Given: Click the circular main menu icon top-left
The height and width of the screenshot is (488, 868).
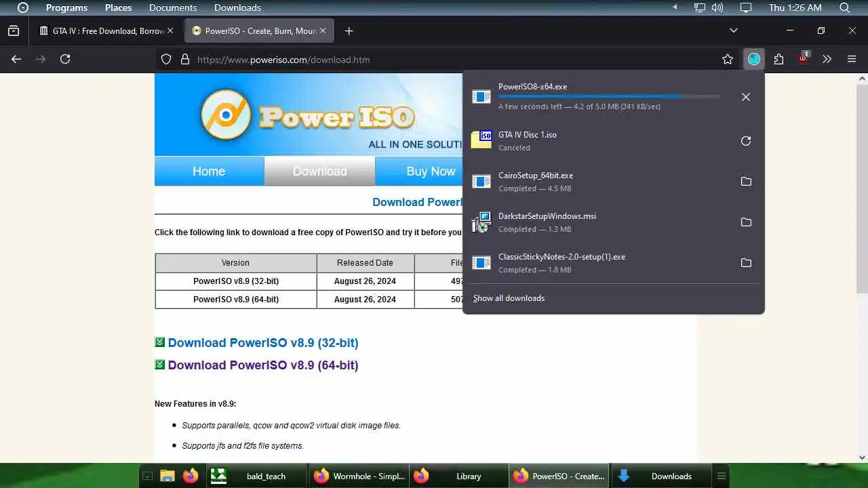Looking at the screenshot, I should coord(23,7).
